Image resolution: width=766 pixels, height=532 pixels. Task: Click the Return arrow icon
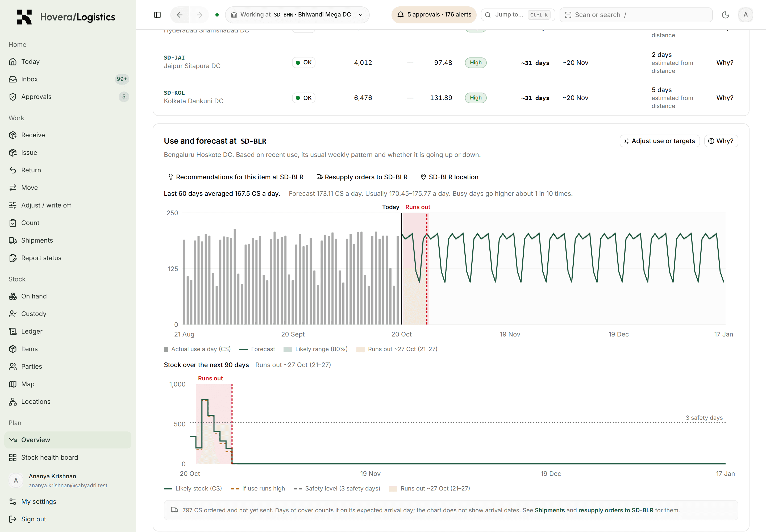pos(13,170)
